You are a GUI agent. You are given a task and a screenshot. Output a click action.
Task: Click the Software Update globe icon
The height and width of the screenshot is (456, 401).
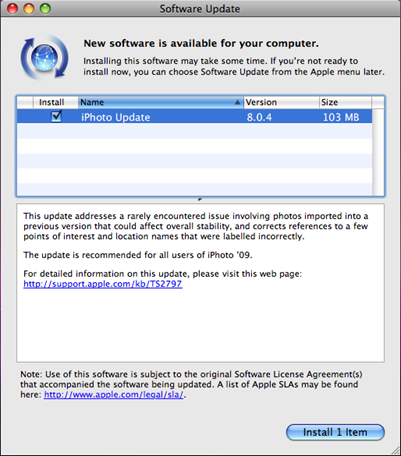coord(44,57)
